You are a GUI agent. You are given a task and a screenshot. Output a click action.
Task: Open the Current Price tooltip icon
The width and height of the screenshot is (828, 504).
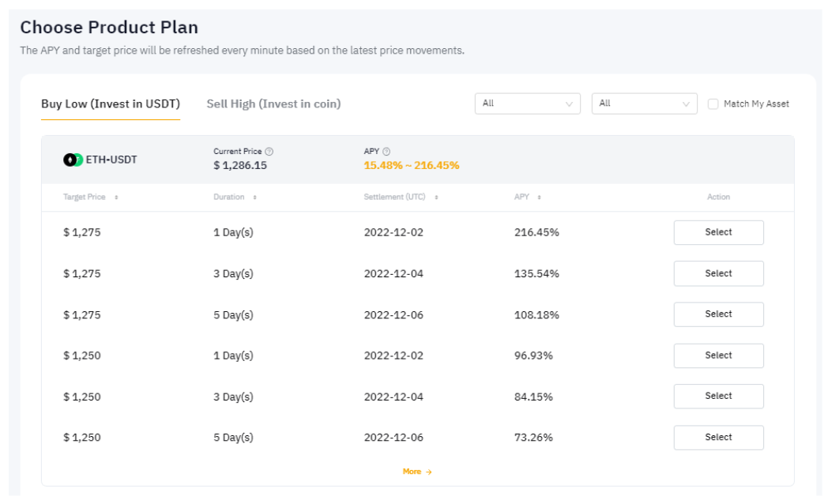point(269,152)
